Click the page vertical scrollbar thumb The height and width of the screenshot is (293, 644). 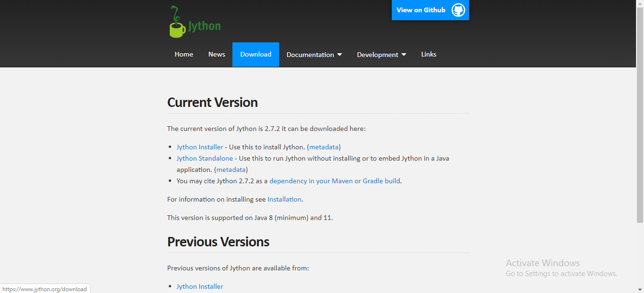640,115
